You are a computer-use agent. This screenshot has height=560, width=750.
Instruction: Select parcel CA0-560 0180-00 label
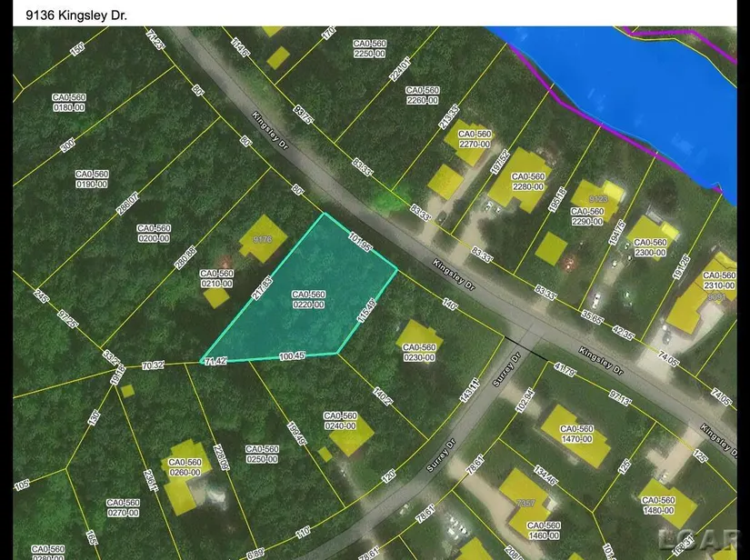pos(68,102)
